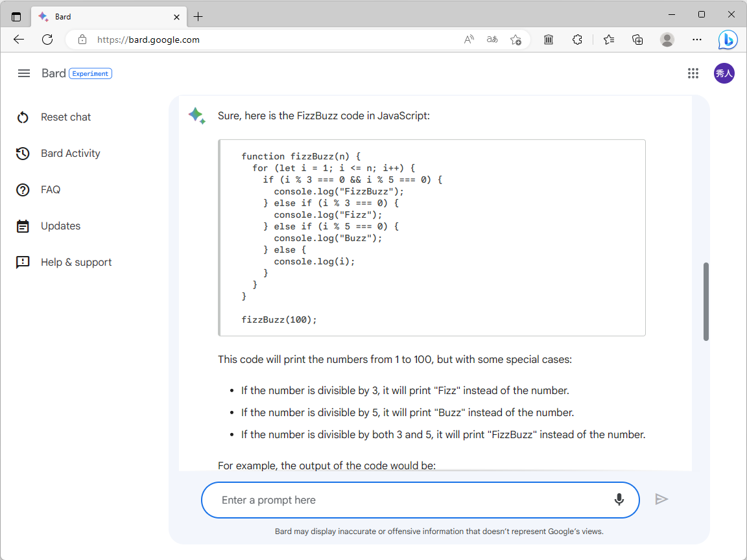This screenshot has height=560, width=747.
Task: Open the Updates calendar icon
Action: pyautogui.click(x=23, y=226)
